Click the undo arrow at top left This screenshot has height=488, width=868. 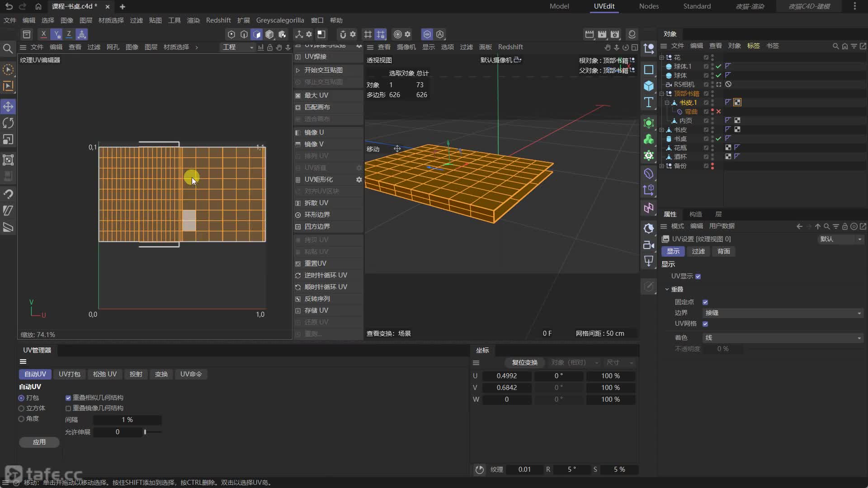[9, 6]
